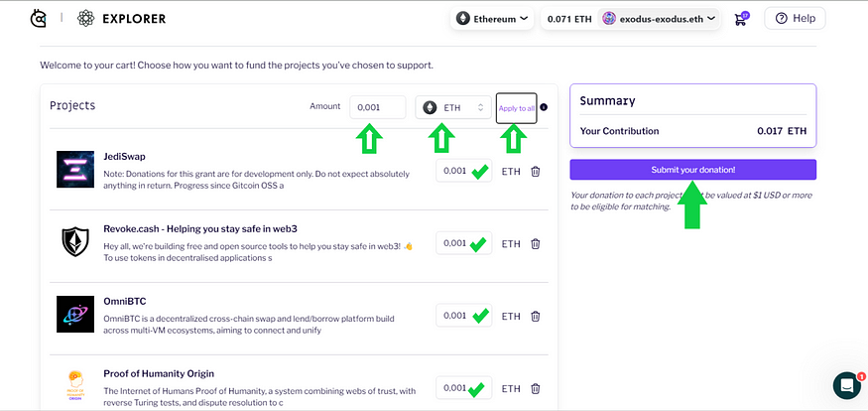Delete Proof of Humanity Origin trash icon
Screen dimensions: 868x411
click(x=536, y=388)
